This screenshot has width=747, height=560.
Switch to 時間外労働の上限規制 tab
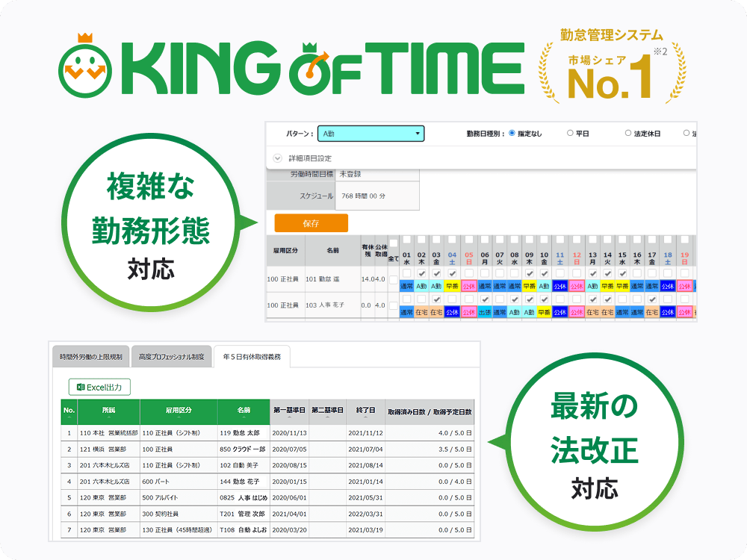tap(89, 357)
